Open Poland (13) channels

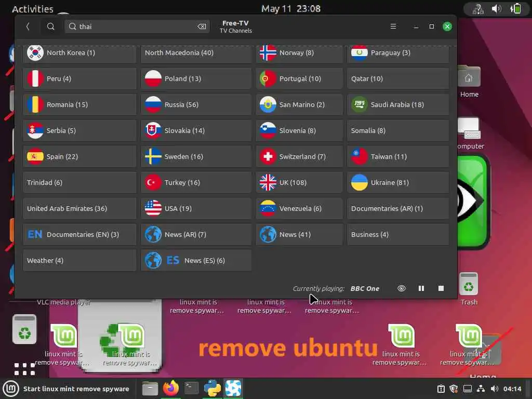tap(196, 79)
